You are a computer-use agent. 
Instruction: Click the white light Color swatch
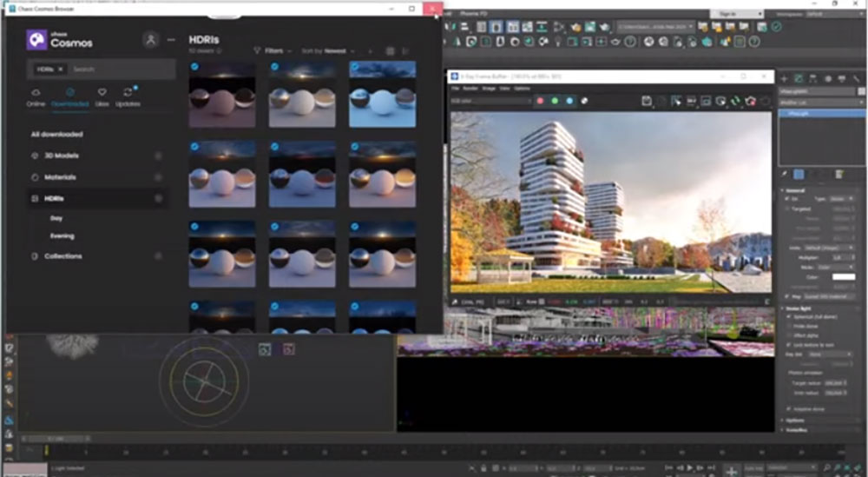click(842, 277)
